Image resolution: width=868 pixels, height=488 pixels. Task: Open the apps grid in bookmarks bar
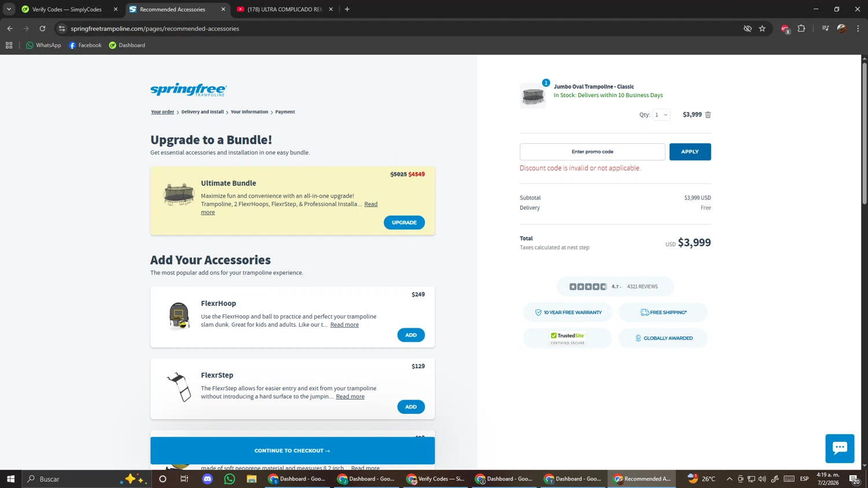point(9,45)
